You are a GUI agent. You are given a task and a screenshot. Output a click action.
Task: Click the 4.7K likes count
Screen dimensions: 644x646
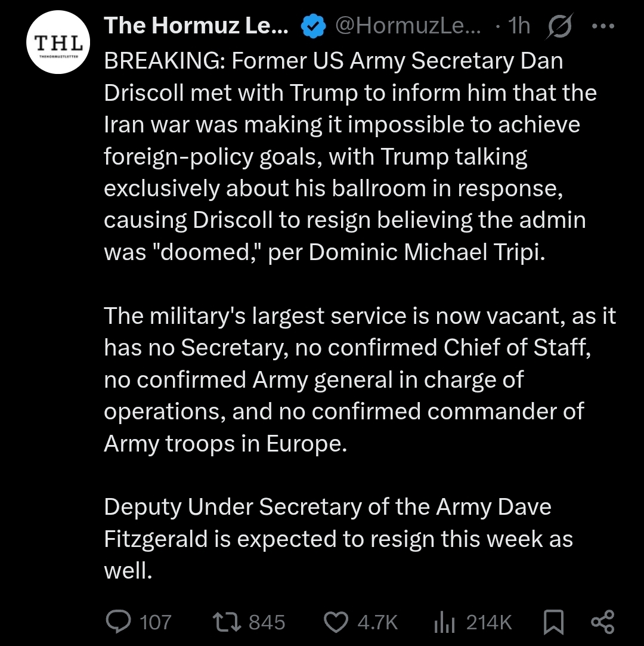coord(377,622)
